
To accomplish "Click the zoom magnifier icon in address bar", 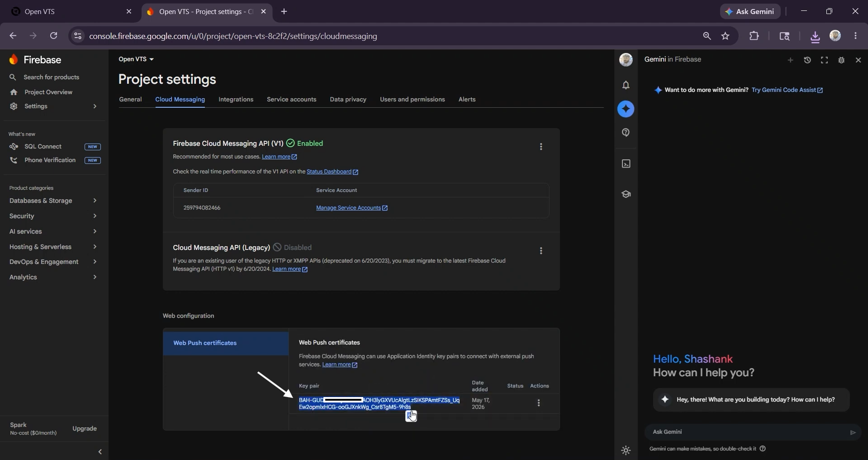I will 707,36.
